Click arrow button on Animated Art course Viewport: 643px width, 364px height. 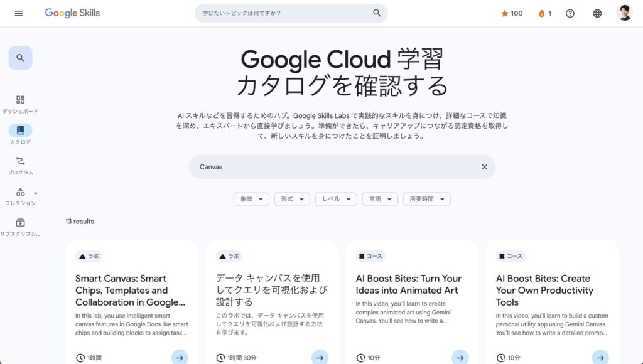point(460,357)
